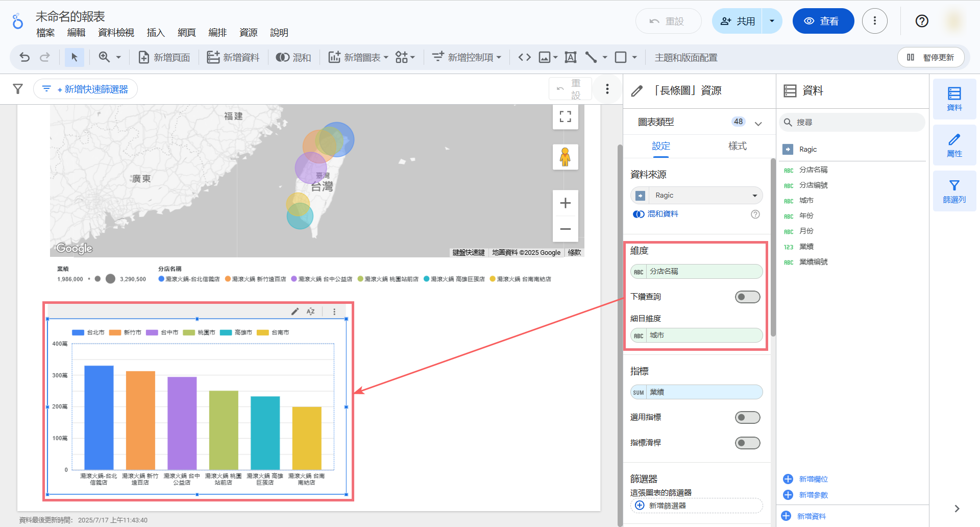Click the 新增頁面 add page button
Screen dimensions: 980x527
click(x=164, y=57)
